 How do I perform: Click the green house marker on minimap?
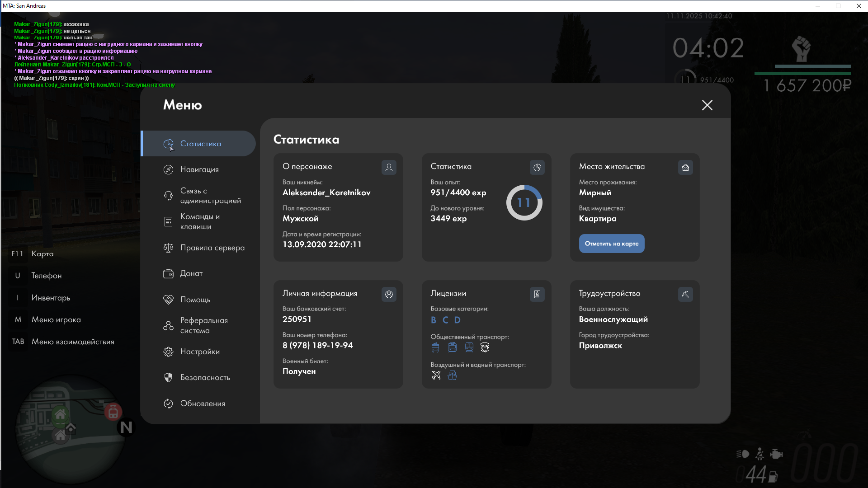60,414
